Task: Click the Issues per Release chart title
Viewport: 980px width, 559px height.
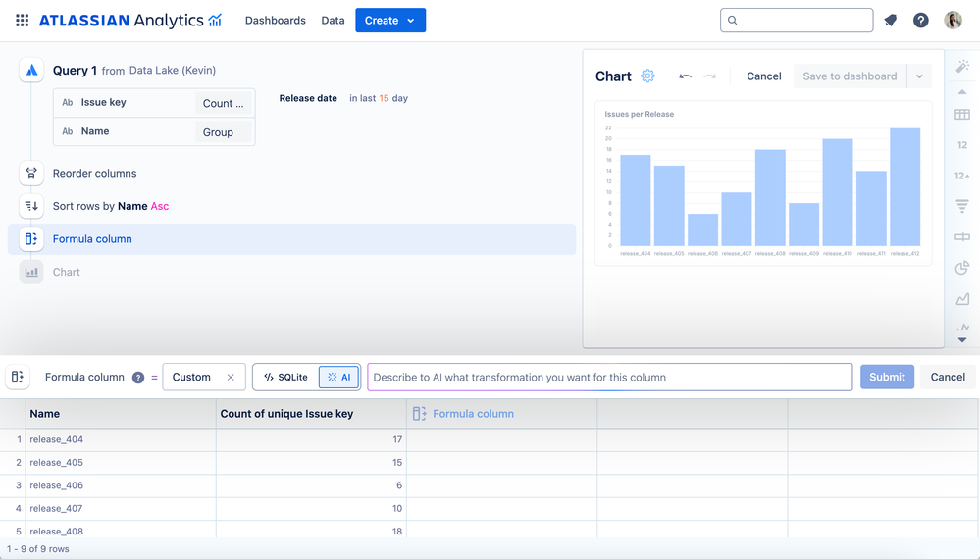Action: (x=639, y=115)
